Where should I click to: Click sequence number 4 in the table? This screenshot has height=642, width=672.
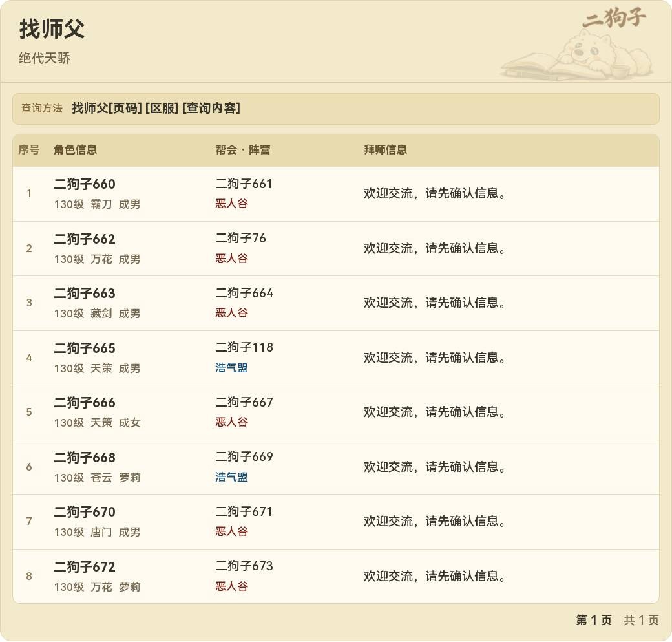28,358
